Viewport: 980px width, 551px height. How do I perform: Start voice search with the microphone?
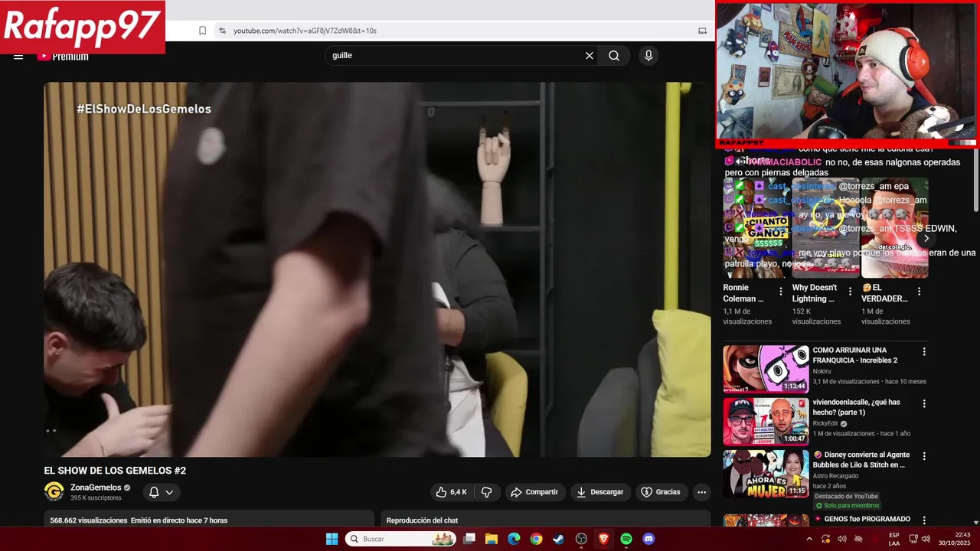[x=648, y=56]
